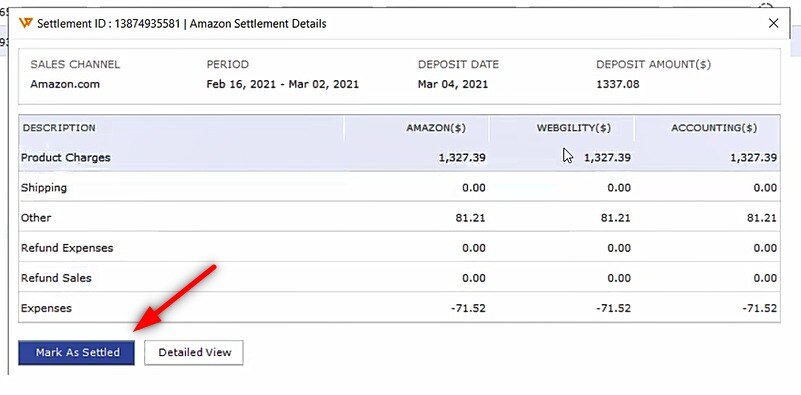This screenshot has height=395, width=801.
Task: Click the deposit amount 1337.08
Action: pyautogui.click(x=618, y=84)
